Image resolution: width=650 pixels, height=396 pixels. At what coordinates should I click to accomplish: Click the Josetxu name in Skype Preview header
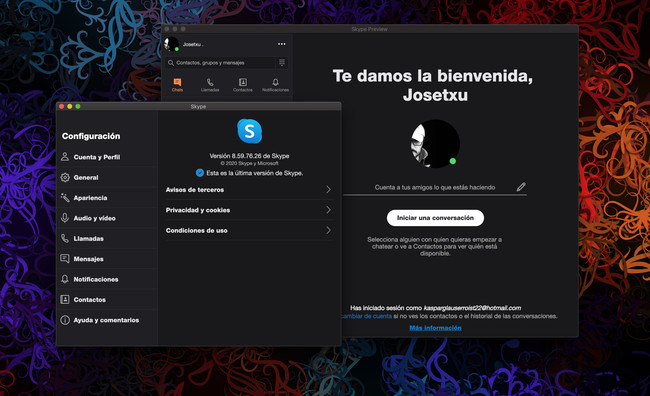click(193, 44)
